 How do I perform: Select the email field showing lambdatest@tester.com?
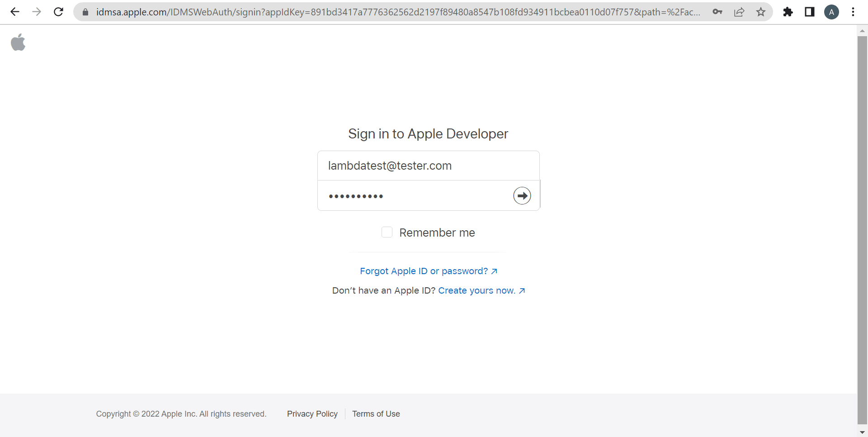click(x=428, y=166)
